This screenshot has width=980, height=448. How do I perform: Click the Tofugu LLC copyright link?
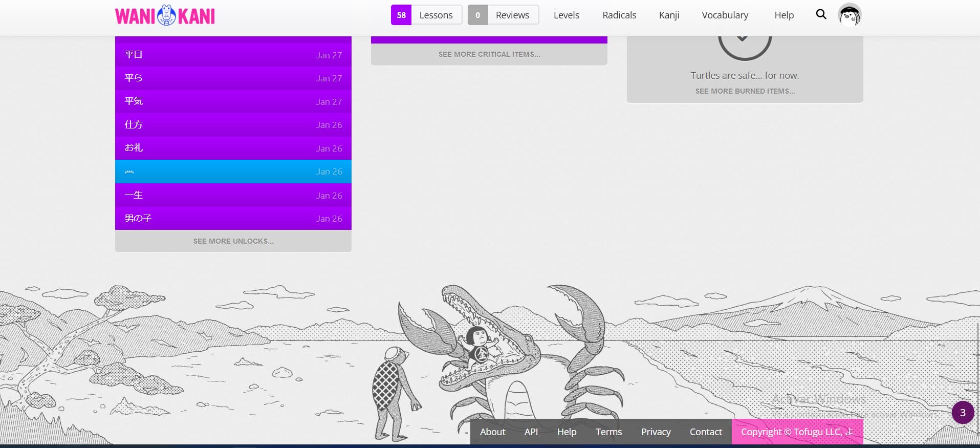point(797,432)
